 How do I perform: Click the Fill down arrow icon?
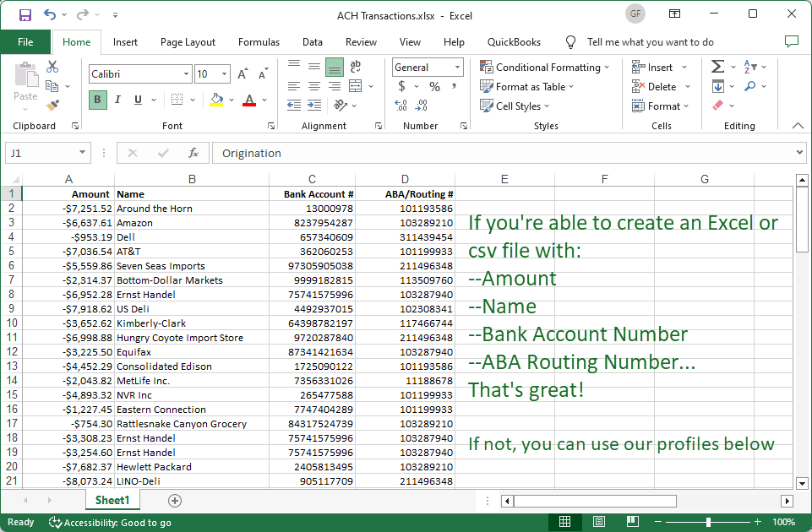click(717, 86)
